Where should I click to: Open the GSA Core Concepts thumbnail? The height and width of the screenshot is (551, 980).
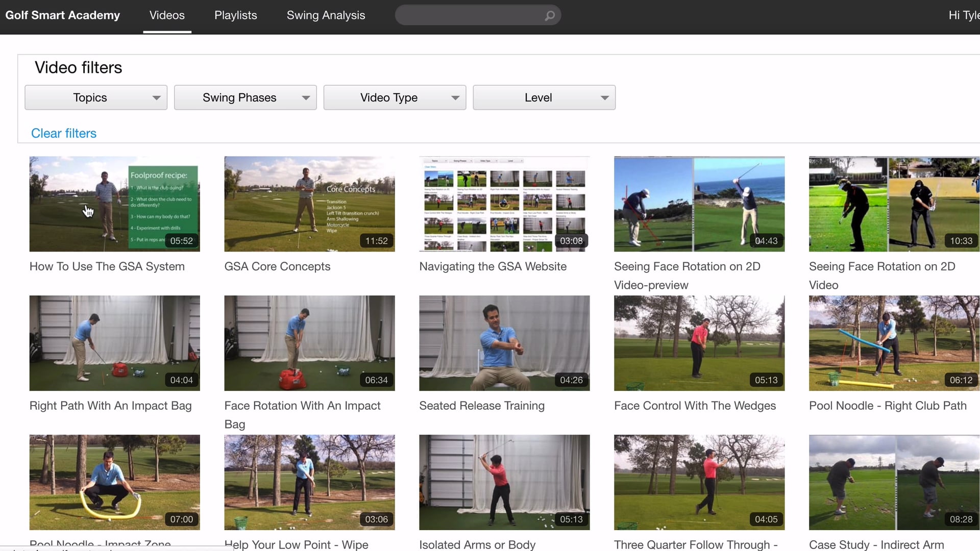tap(309, 204)
